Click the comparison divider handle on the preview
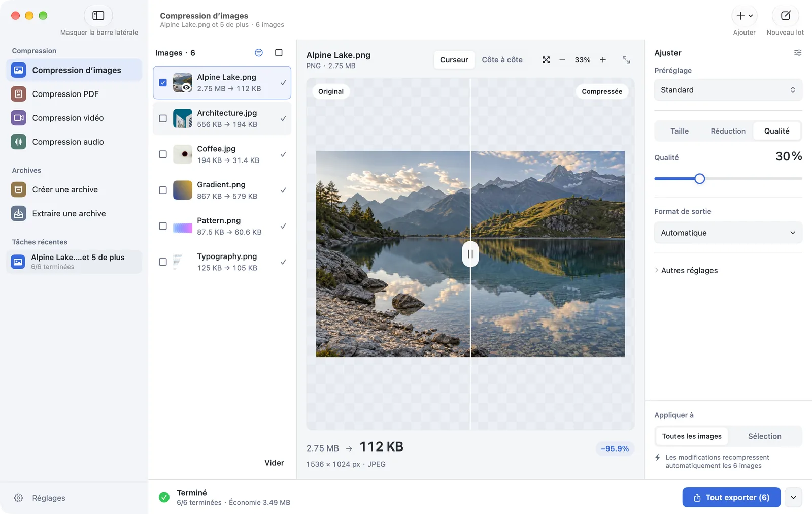 (470, 254)
